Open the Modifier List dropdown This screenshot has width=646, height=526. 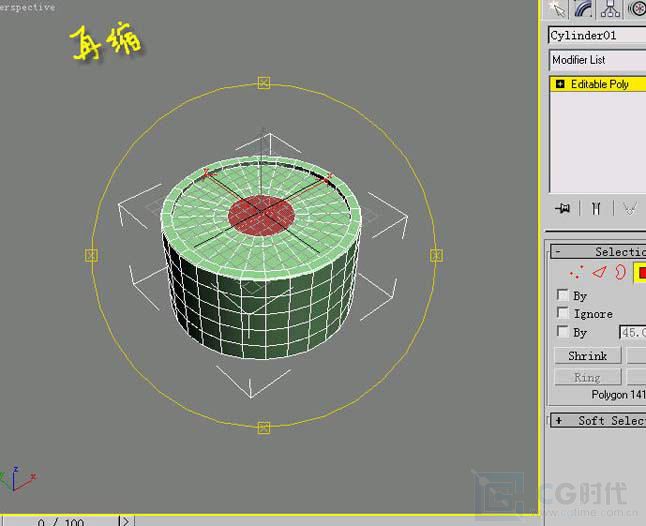pyautogui.click(x=597, y=60)
